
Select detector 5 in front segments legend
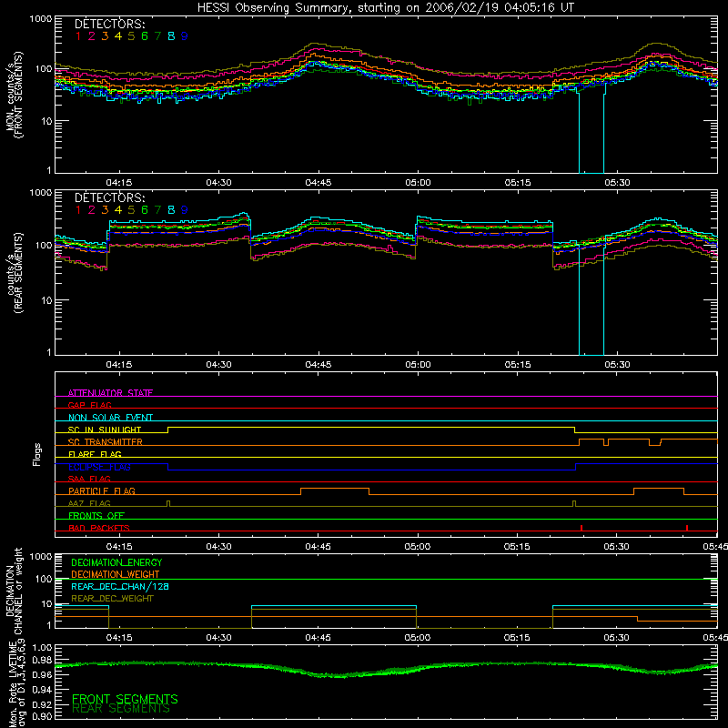(131, 36)
